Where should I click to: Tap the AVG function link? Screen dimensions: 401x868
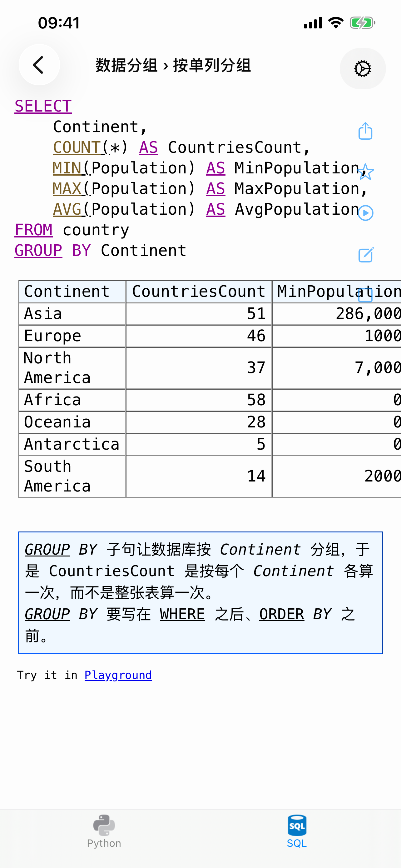pyautogui.click(x=67, y=209)
